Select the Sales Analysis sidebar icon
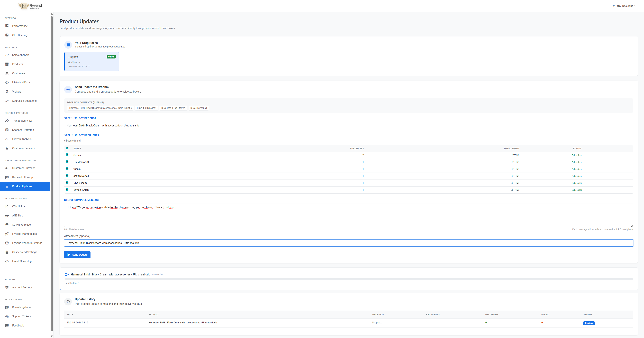644x338 pixels. point(7,55)
